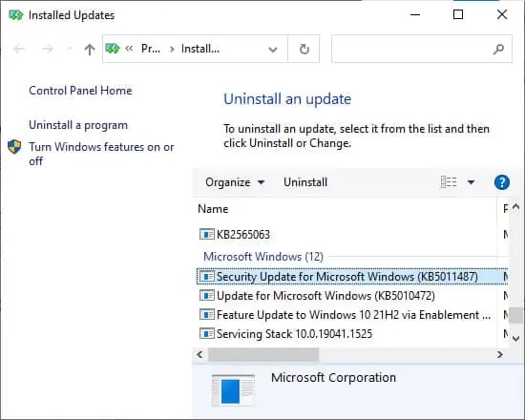Viewport: 525px width, 420px height.
Task: Open Control Panel Home link
Action: pos(80,91)
